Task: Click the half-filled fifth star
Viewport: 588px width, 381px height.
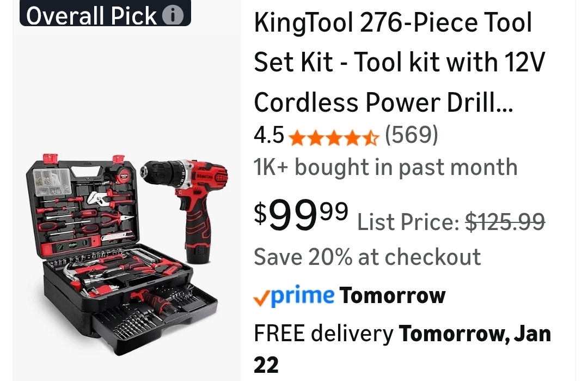Action: pyautogui.click(x=371, y=138)
